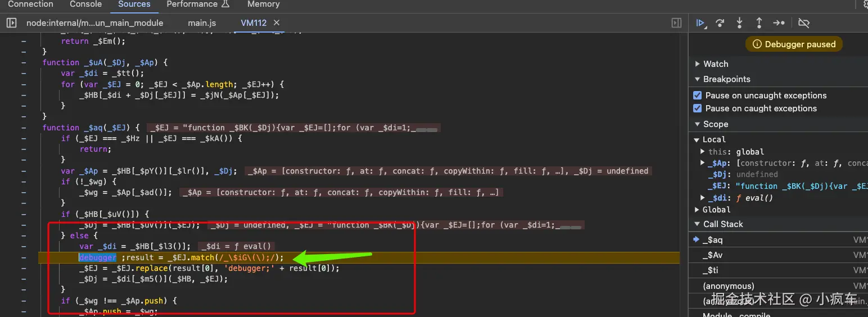Step into next function call

pyautogui.click(x=739, y=23)
